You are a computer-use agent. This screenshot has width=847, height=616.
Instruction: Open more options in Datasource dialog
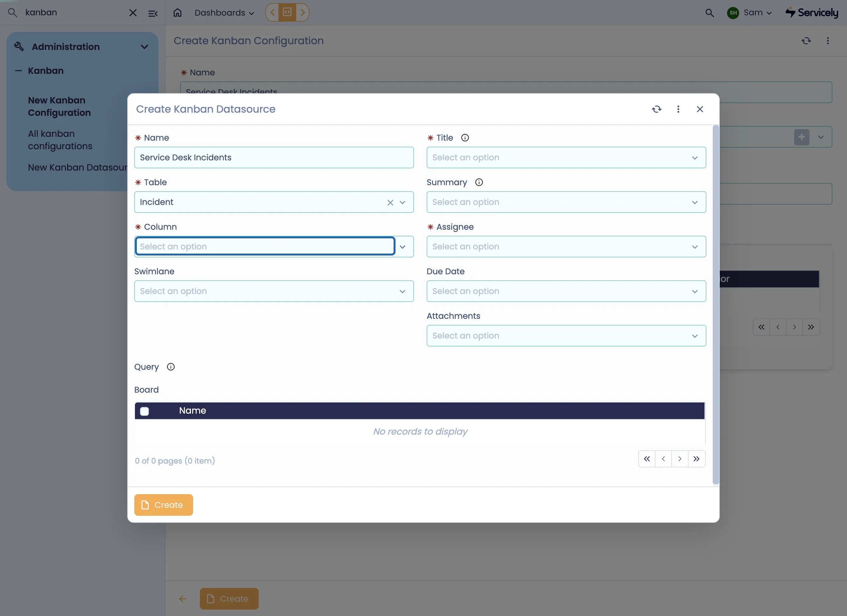(x=678, y=109)
